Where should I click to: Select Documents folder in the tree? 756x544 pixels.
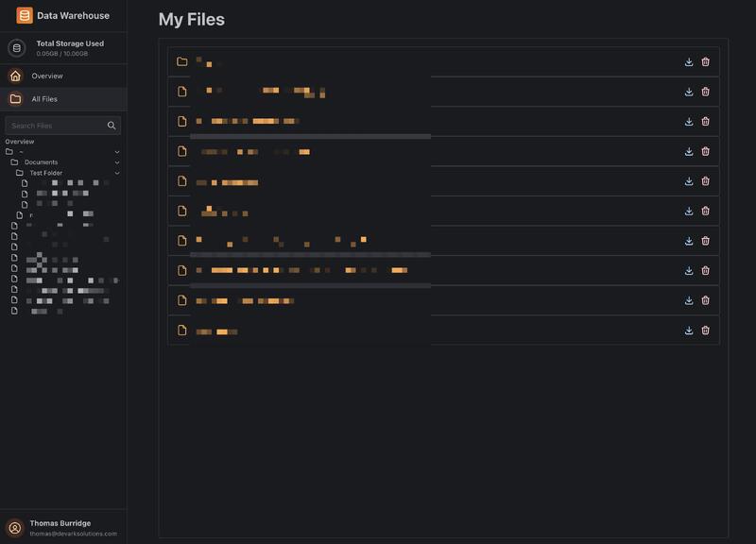(x=41, y=162)
